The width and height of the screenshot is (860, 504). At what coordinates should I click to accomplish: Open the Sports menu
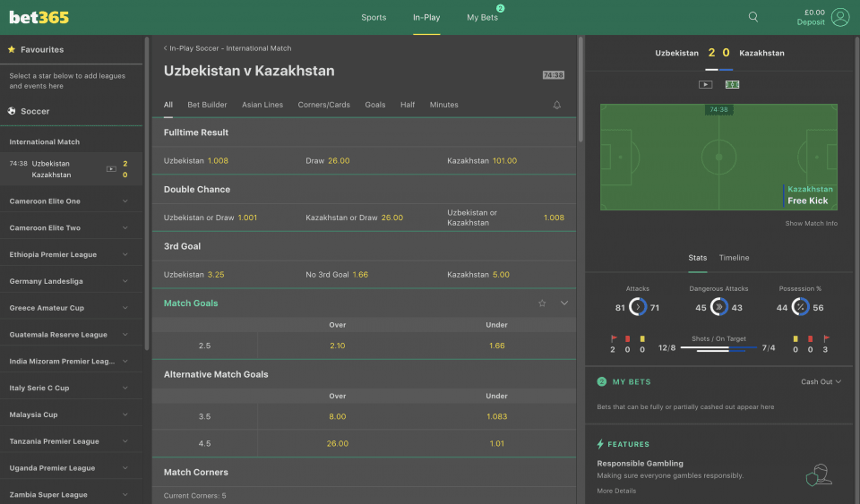(x=374, y=18)
